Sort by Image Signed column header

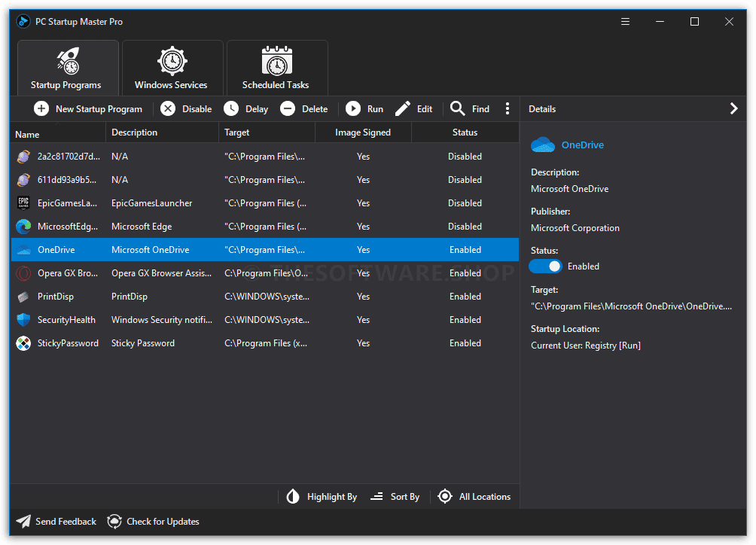click(363, 132)
